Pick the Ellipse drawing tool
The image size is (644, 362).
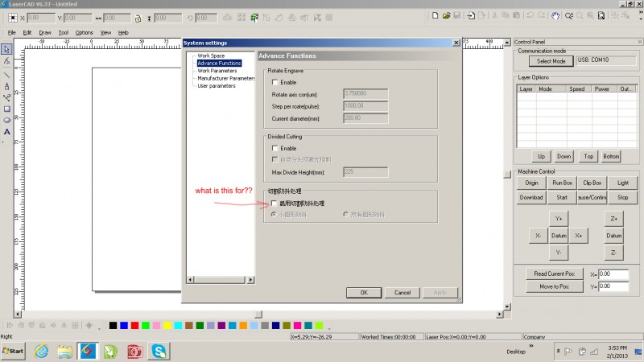[6, 120]
